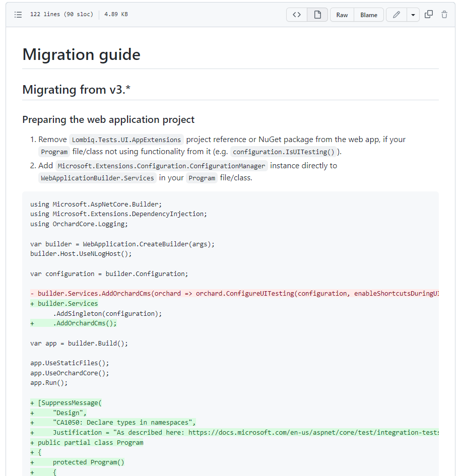Click the 'app.UseStaticFiles();' code line
This screenshot has height=476, width=460.
click(x=70, y=363)
